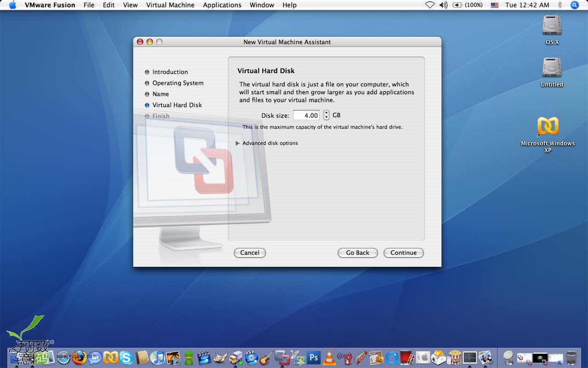Click the Disk size stepper arrows
Screen dimensions: 588x368
(326, 115)
